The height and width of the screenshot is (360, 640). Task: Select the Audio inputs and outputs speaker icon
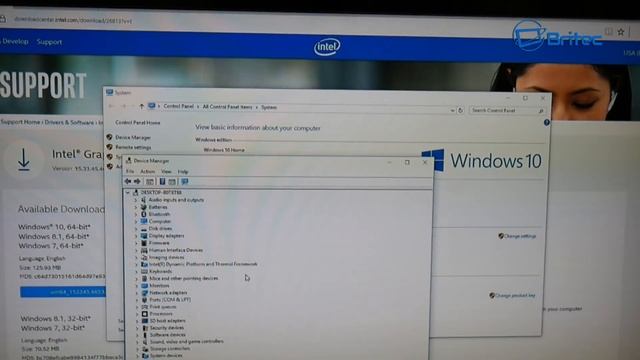point(144,200)
